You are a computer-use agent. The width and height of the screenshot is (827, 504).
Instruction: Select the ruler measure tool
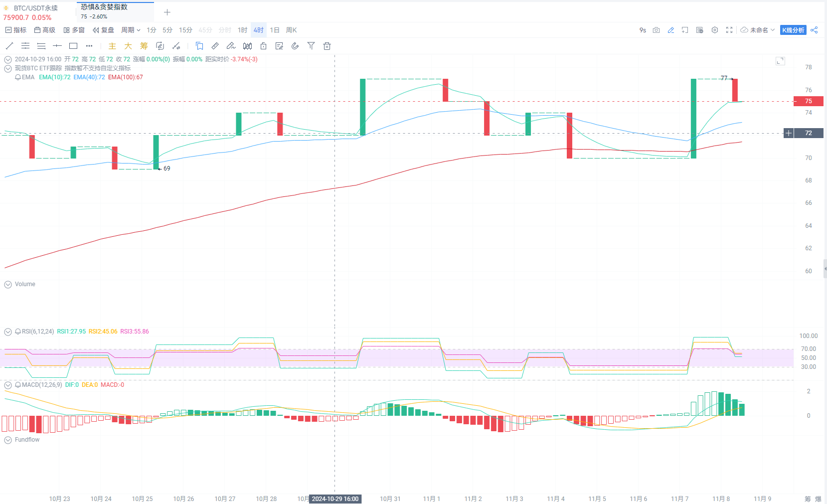pos(215,46)
